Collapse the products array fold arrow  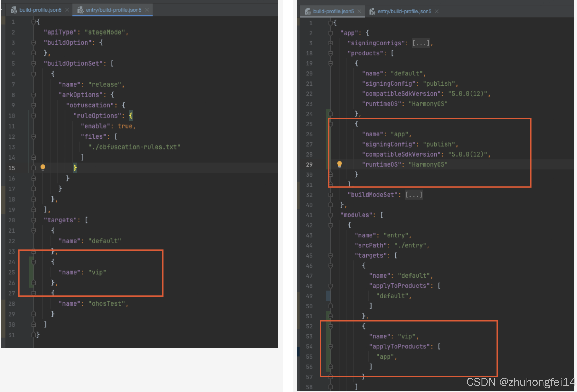point(331,53)
